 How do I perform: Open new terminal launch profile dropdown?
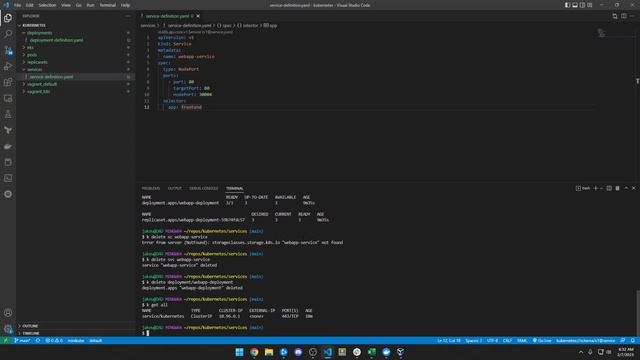(601, 188)
